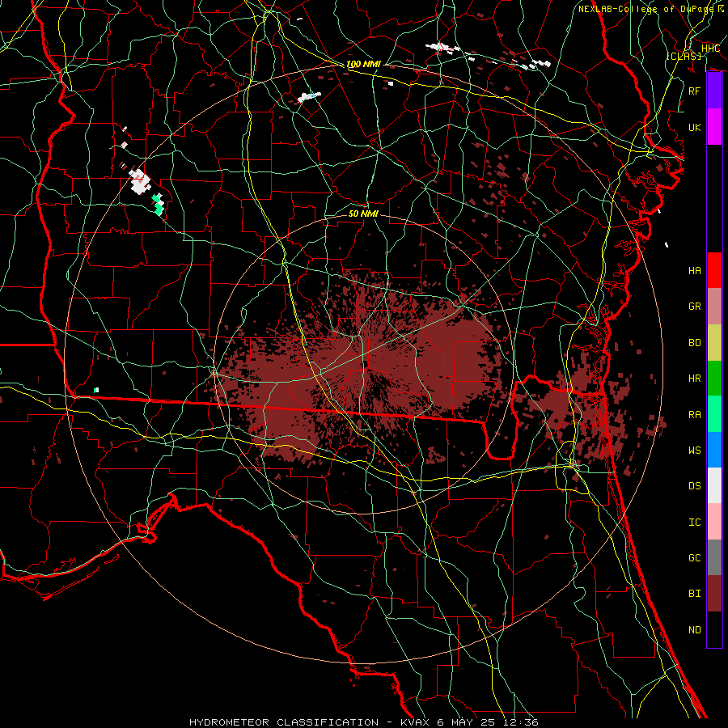Click the black ND legend swatch
The height and width of the screenshot is (728, 728).
[x=714, y=629]
